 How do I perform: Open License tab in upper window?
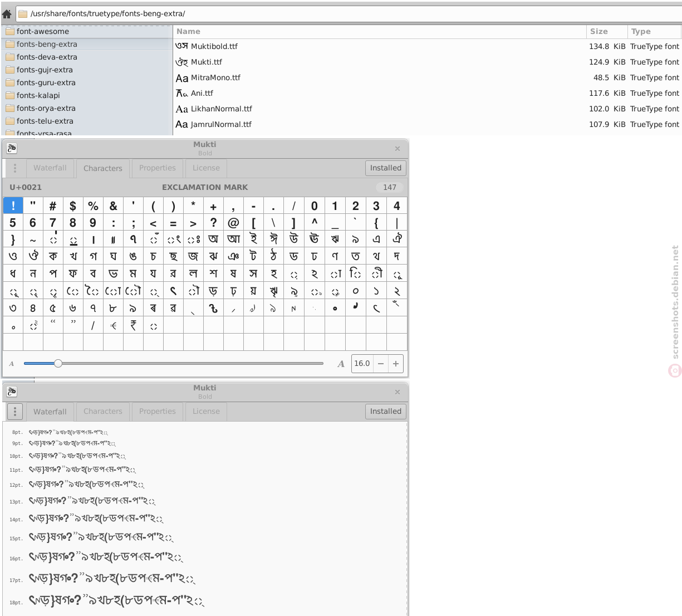click(206, 168)
